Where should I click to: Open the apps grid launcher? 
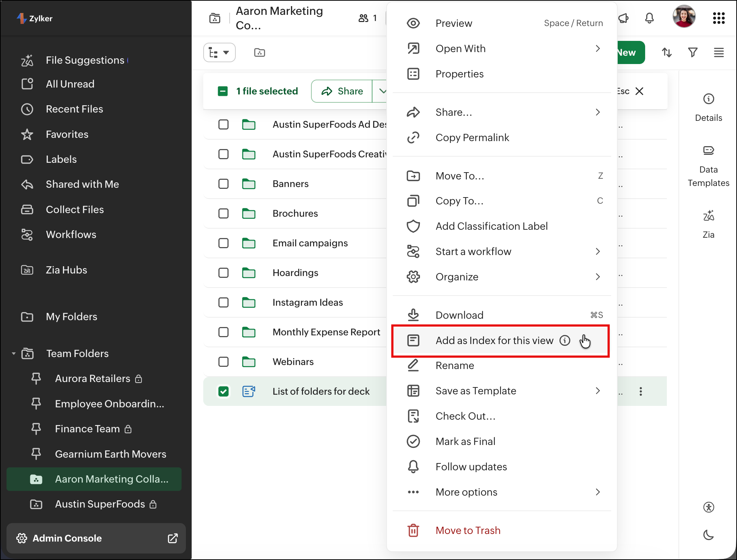click(x=719, y=18)
